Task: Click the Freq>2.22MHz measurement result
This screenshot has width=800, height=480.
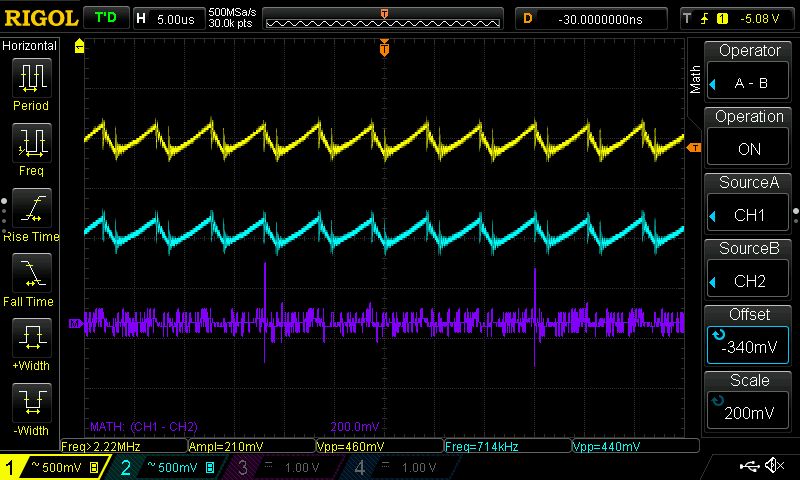Action: 124,446
